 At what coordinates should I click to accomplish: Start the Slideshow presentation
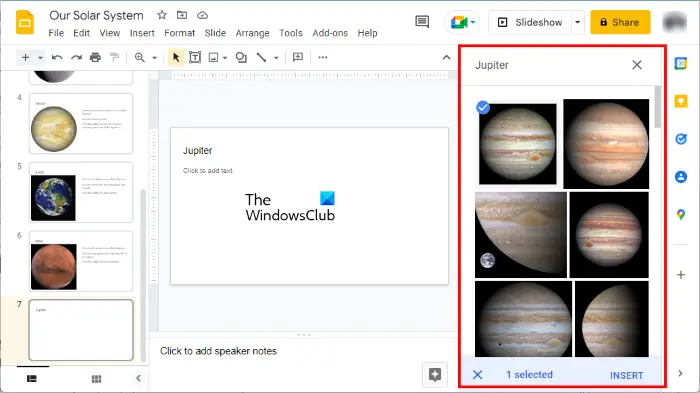coord(530,22)
